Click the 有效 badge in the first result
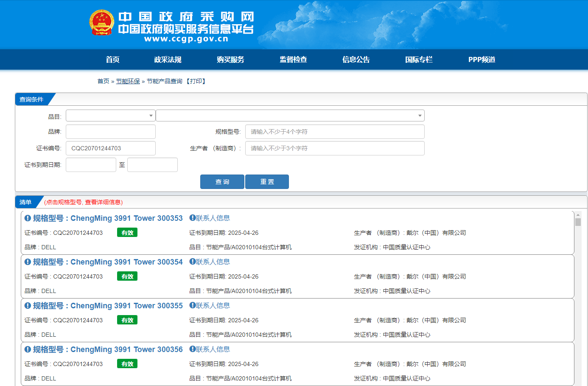Image resolution: width=588 pixels, height=386 pixels. point(127,233)
